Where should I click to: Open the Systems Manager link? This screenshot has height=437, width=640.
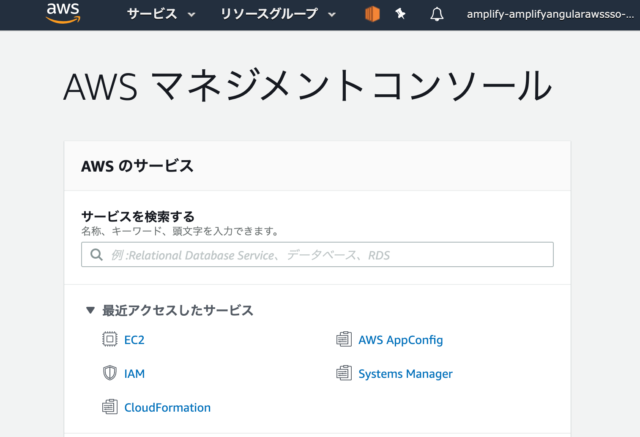pyautogui.click(x=405, y=374)
